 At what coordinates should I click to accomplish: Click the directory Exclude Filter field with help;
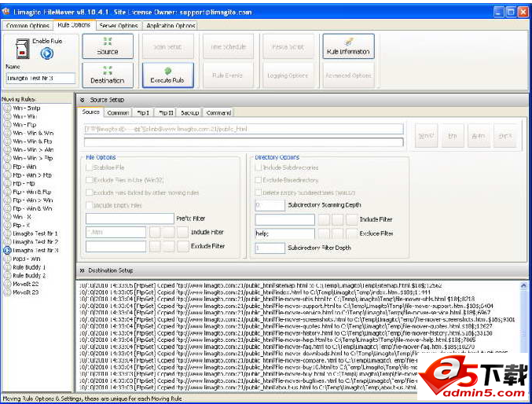tap(284, 233)
